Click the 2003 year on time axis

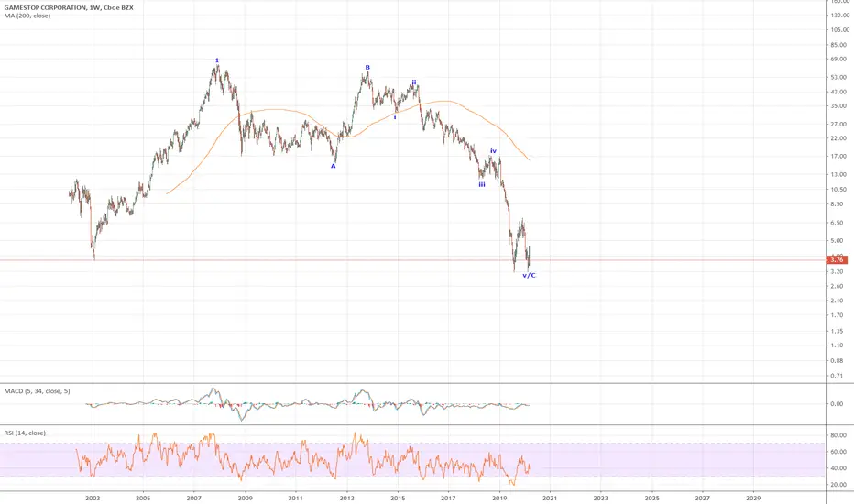coord(93,498)
